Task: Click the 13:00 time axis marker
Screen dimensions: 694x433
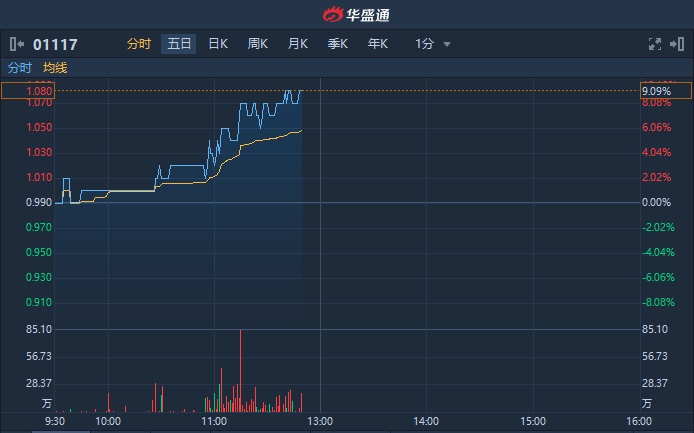Action: click(x=320, y=422)
